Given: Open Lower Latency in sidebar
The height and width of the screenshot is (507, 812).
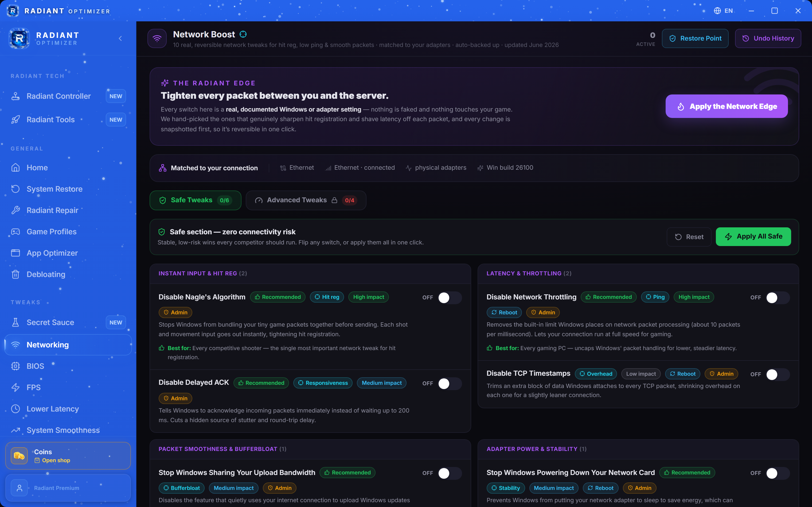Looking at the screenshot, I should coord(53,409).
